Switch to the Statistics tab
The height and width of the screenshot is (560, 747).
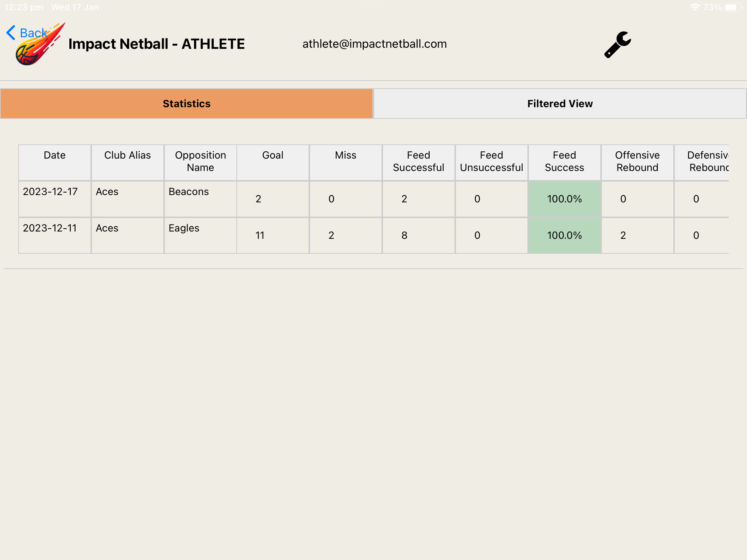[x=186, y=104]
